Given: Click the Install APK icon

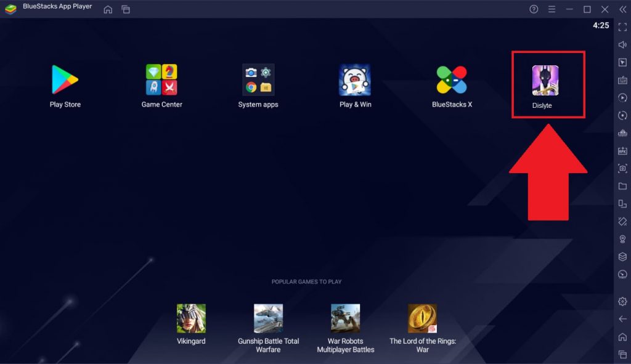Looking at the screenshot, I should click(x=622, y=150).
